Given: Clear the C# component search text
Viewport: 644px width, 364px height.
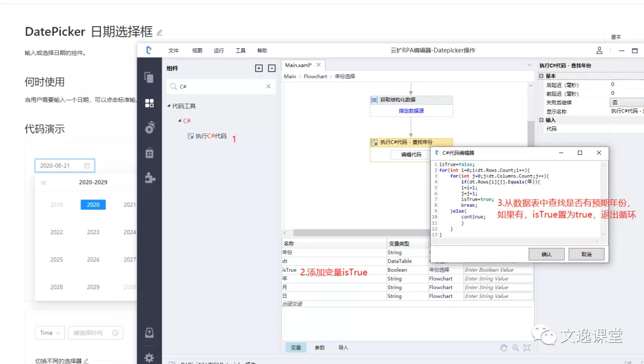Looking at the screenshot, I should coord(268,87).
